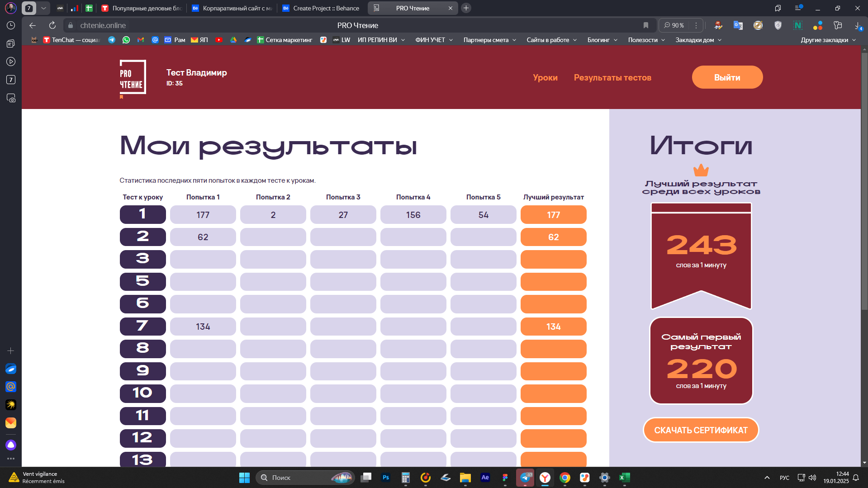This screenshot has height=488, width=868.
Task: Expand Сайты в работе bookmarks folder
Action: [552, 40]
